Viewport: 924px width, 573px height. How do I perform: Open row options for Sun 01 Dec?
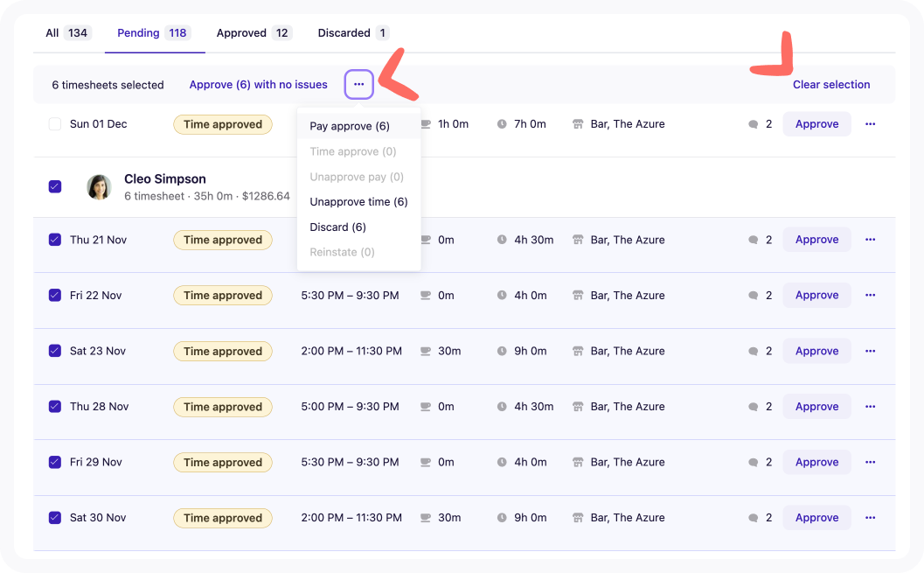pyautogui.click(x=871, y=124)
